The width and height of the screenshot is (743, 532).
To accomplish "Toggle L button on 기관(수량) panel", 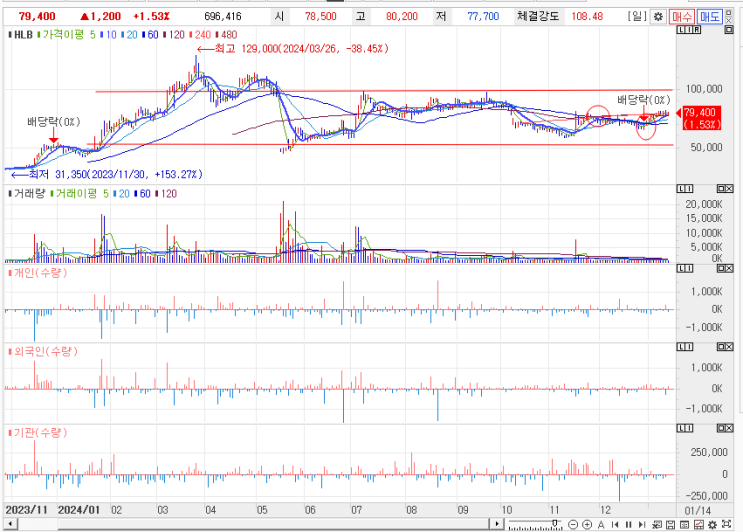I will (681, 428).
